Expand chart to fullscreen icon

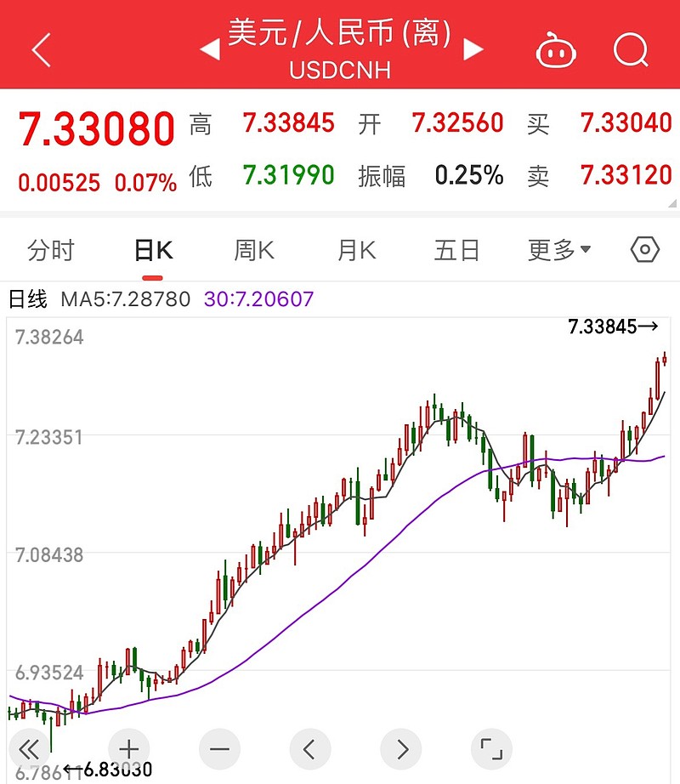491,749
